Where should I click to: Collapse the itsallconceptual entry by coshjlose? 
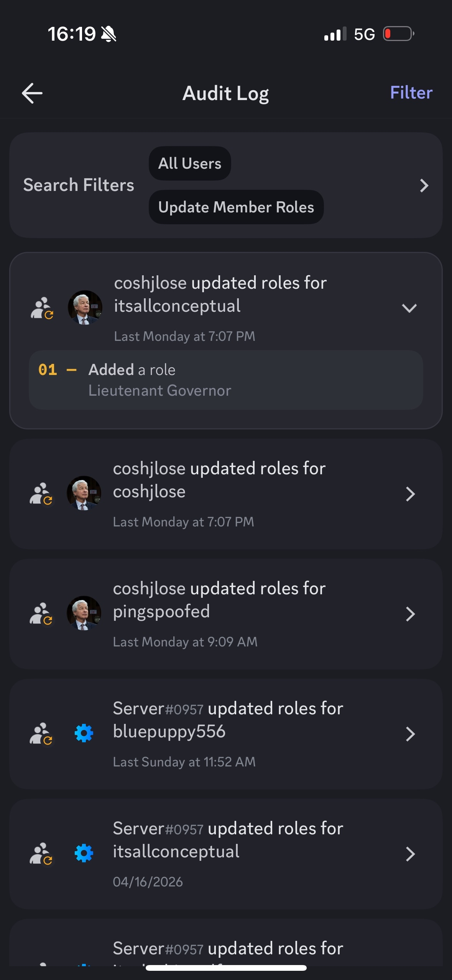[x=409, y=308]
